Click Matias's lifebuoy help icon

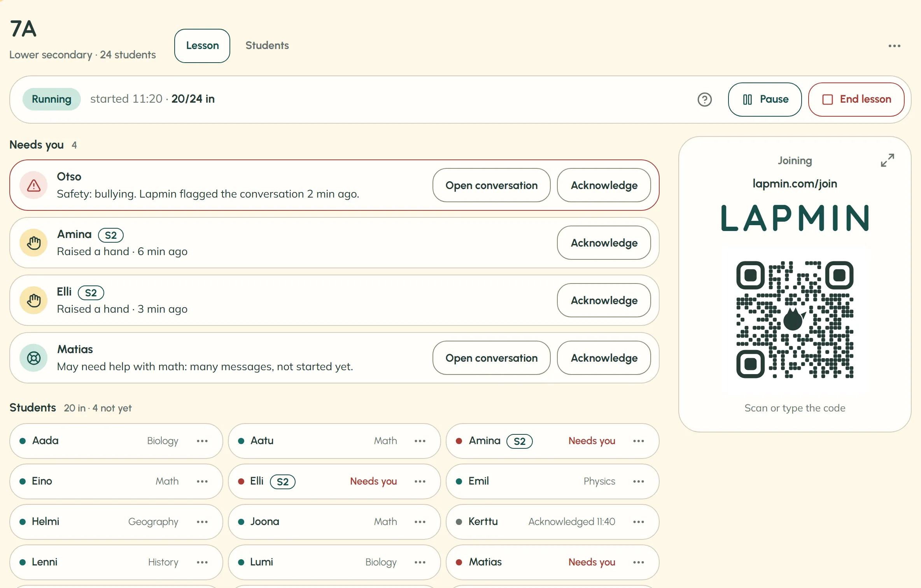34,358
